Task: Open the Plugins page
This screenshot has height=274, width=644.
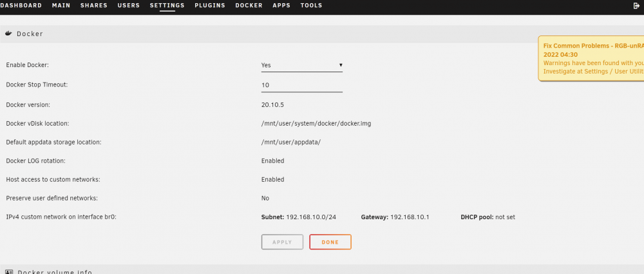Action: [210, 5]
